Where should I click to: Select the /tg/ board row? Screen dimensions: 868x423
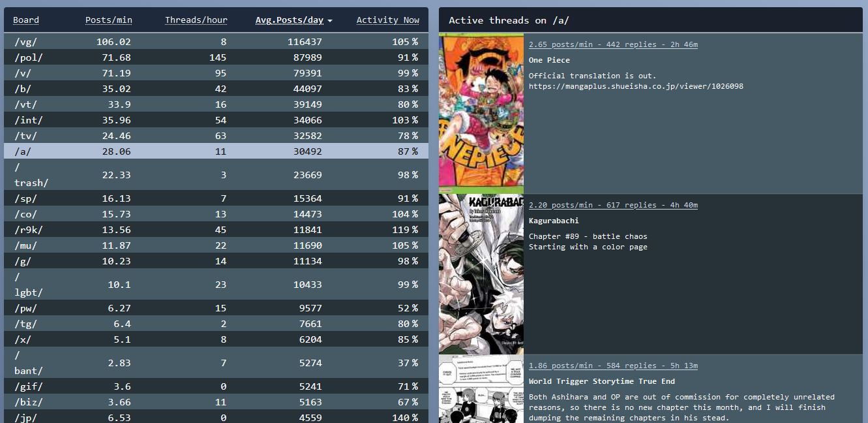pos(217,323)
